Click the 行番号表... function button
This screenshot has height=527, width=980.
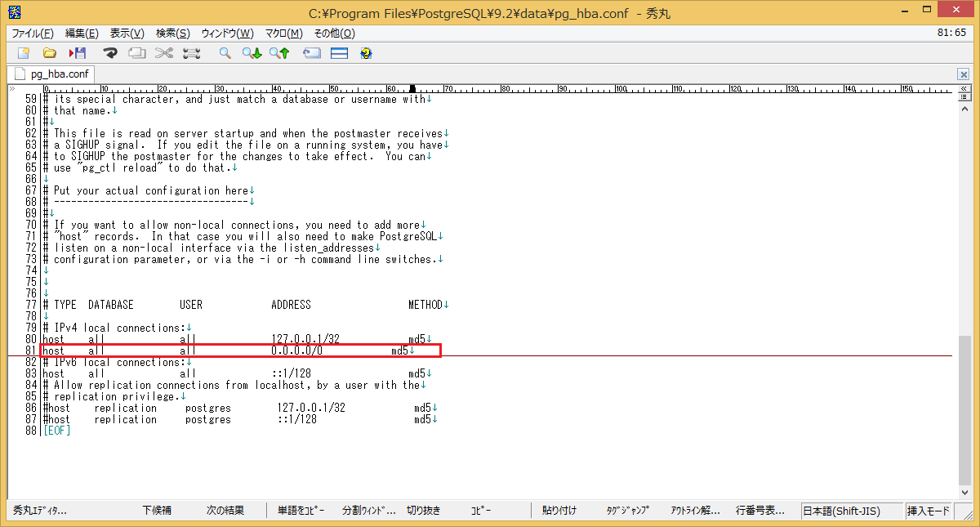coord(760,511)
